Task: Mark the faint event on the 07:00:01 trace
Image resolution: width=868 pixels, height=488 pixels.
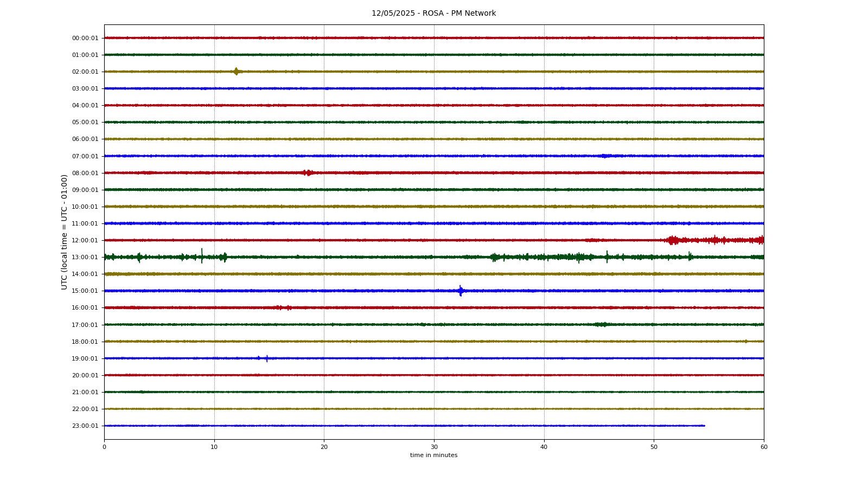Action: 607,156
